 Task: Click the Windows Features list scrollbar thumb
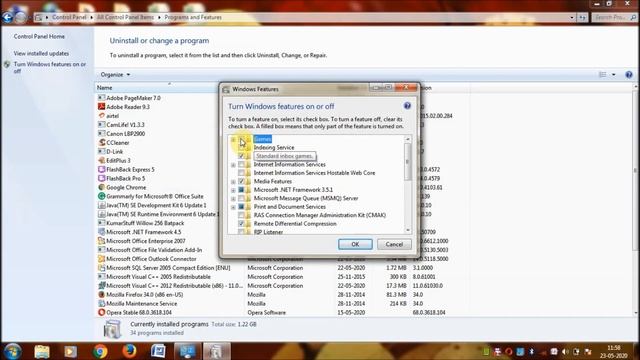pos(407,162)
